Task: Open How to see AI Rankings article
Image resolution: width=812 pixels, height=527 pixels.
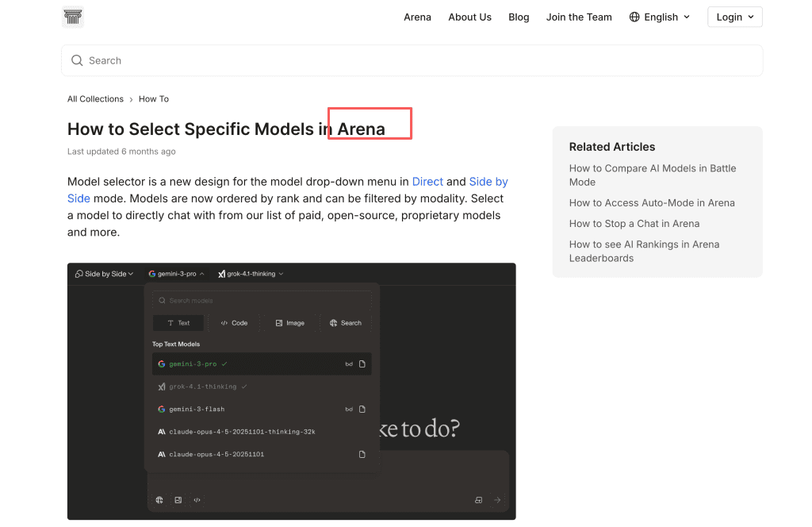Action: click(x=644, y=252)
